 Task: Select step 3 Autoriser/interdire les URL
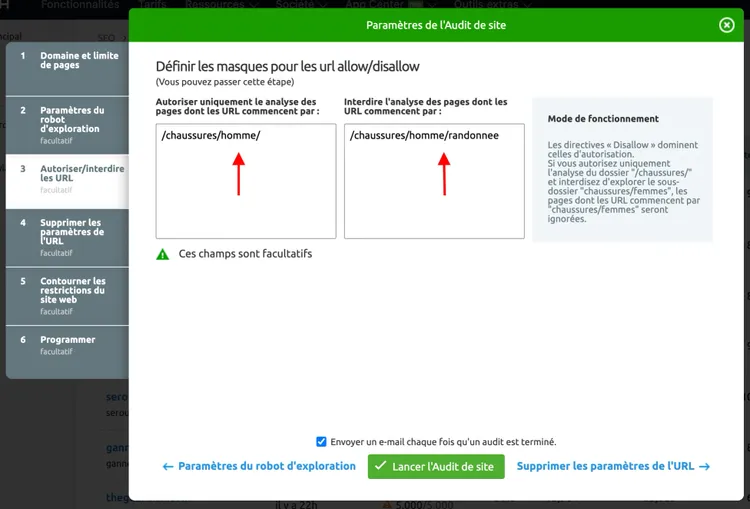(67, 181)
